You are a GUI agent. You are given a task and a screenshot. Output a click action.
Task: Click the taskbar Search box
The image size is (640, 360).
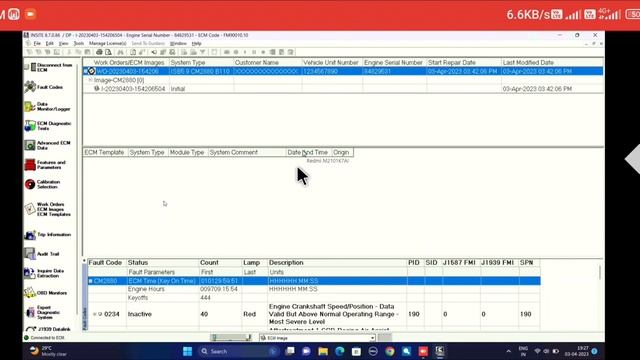pyautogui.click(x=238, y=351)
